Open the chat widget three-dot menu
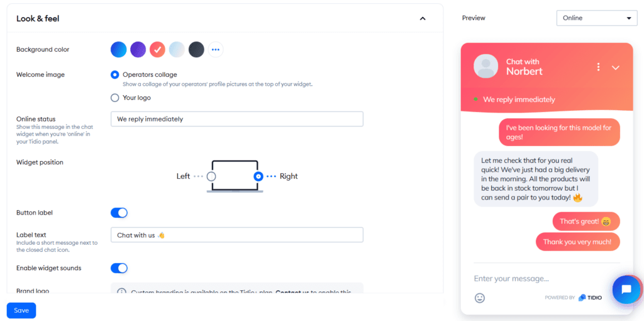Screen dimensions: 644x321 pos(598,67)
